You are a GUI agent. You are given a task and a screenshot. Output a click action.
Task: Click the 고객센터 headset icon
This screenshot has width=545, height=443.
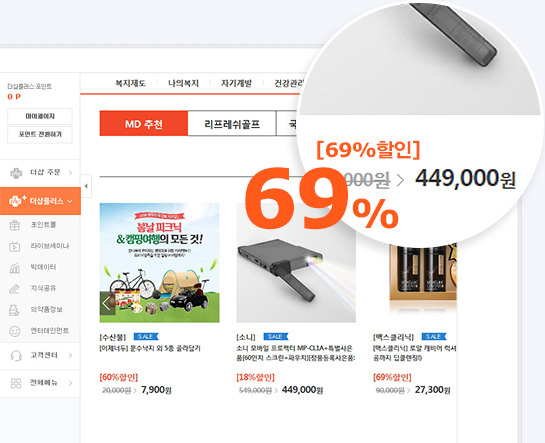tap(16, 356)
